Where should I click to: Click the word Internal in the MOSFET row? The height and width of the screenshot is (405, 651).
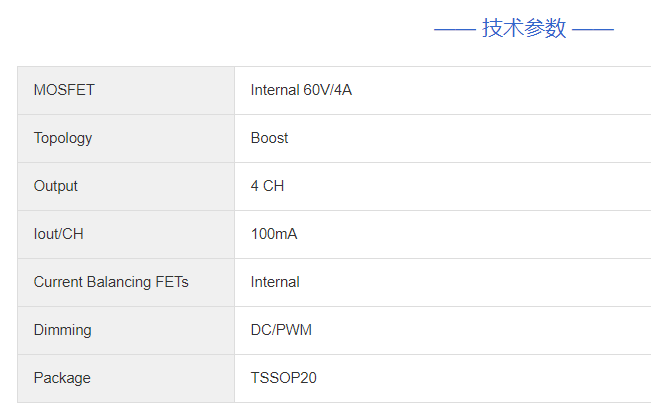coord(275,90)
